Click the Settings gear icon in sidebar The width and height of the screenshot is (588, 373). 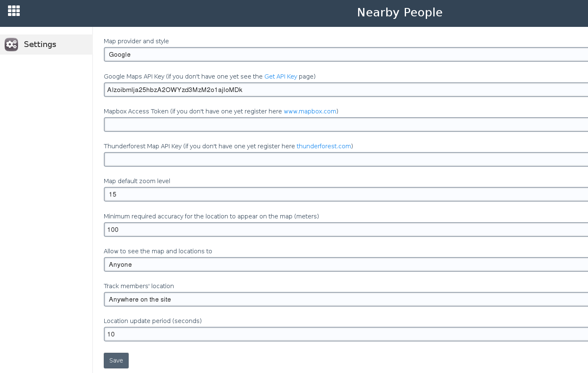pyautogui.click(x=11, y=45)
